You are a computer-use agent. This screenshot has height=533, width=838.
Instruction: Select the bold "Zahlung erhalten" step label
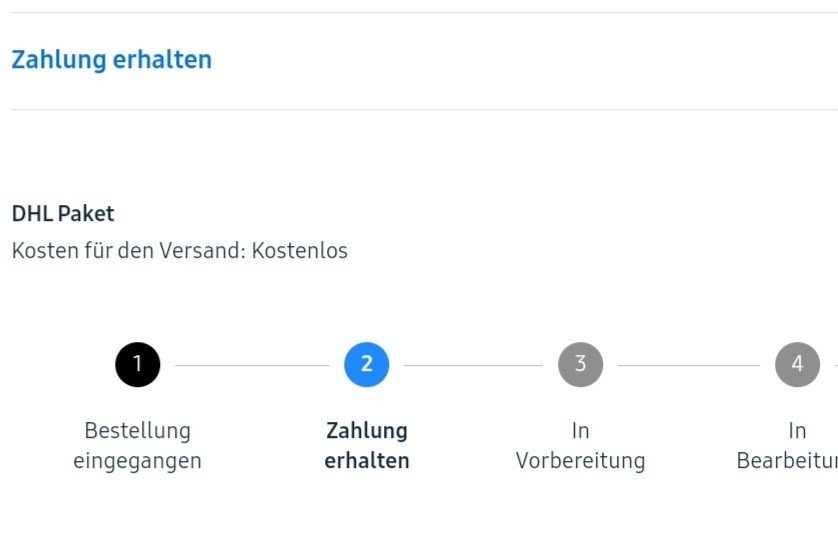point(366,446)
